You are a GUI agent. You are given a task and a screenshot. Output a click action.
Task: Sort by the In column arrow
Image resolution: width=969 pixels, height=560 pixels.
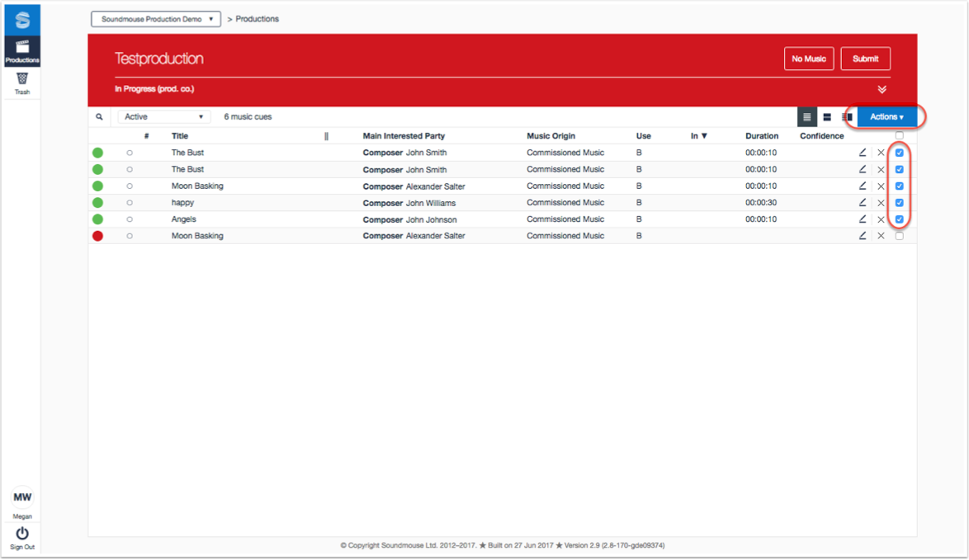click(x=704, y=136)
